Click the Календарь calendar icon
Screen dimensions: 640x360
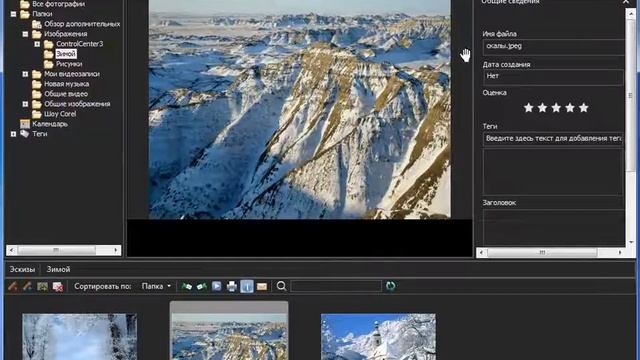25,124
